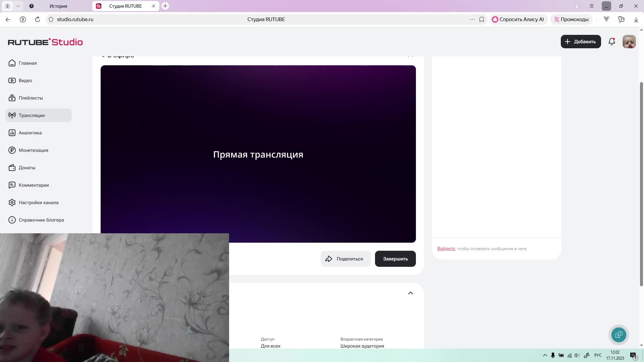Click the system tray volume icon

tap(577, 355)
